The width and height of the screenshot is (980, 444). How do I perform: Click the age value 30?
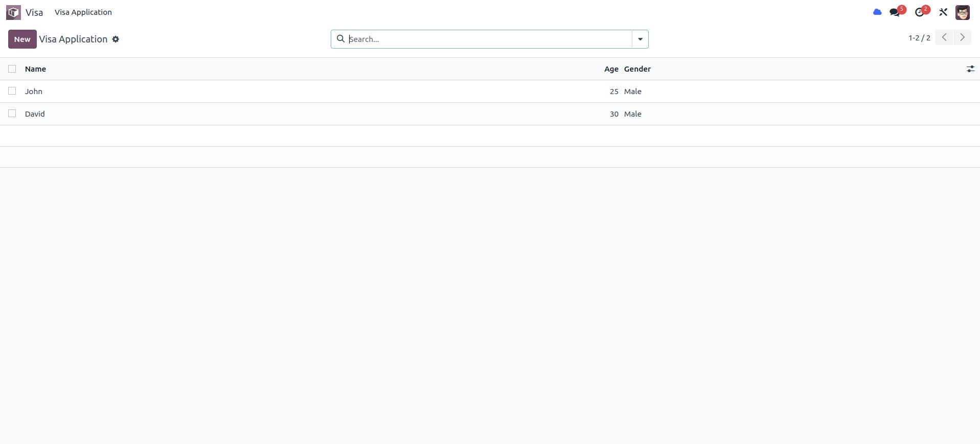[614, 114]
